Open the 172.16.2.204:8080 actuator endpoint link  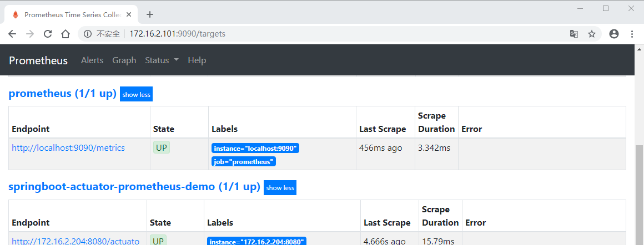(x=75, y=241)
